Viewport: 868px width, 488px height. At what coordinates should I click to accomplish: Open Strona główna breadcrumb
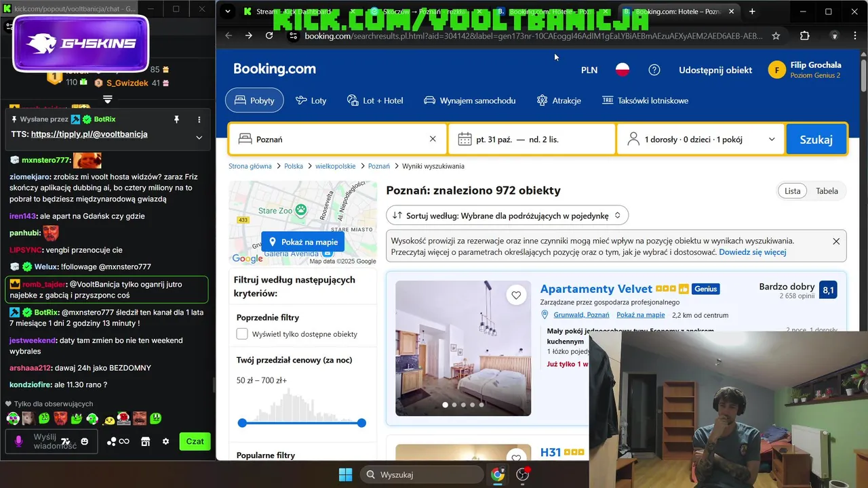[250, 166]
